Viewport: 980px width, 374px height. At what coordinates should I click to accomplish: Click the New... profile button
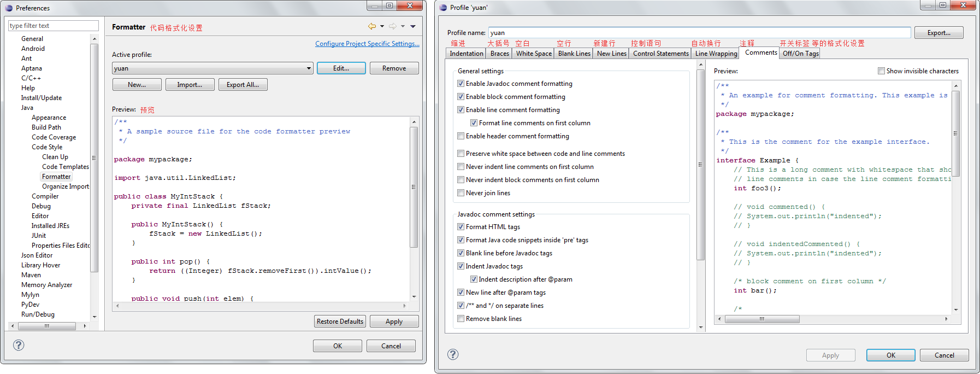coord(137,85)
